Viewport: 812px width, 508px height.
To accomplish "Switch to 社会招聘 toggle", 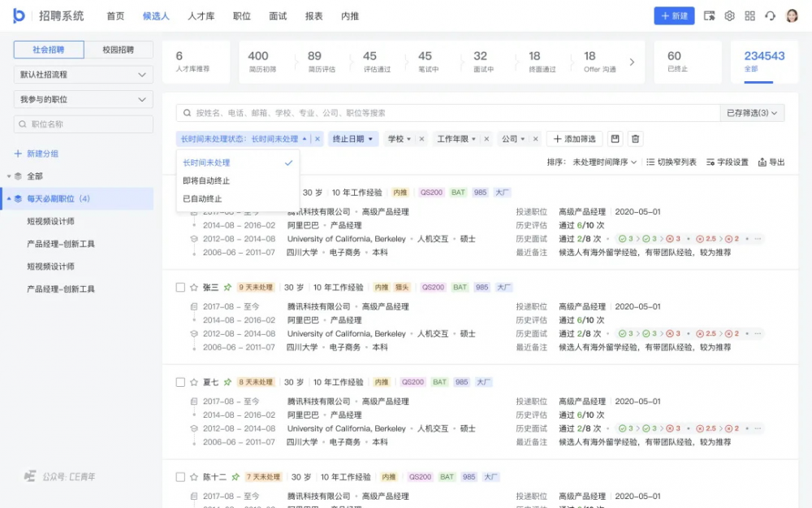I will click(x=49, y=50).
